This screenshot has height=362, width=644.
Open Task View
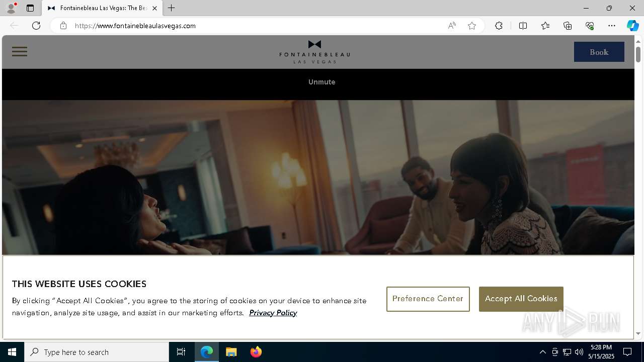click(x=181, y=352)
